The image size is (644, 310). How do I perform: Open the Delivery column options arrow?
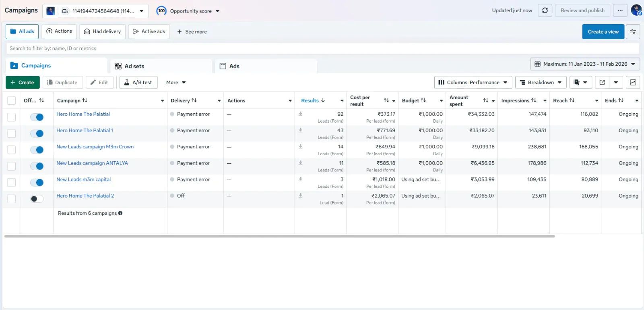pyautogui.click(x=219, y=101)
